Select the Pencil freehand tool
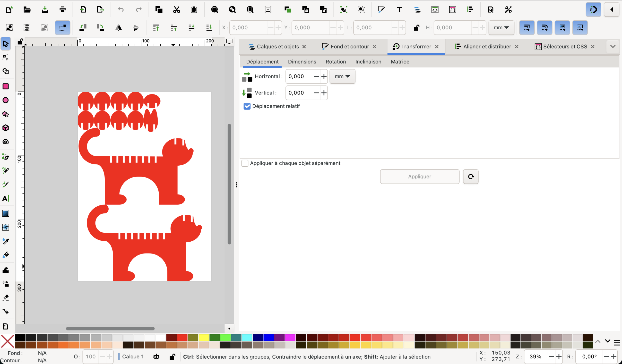The width and height of the screenshot is (622, 364). click(x=5, y=170)
